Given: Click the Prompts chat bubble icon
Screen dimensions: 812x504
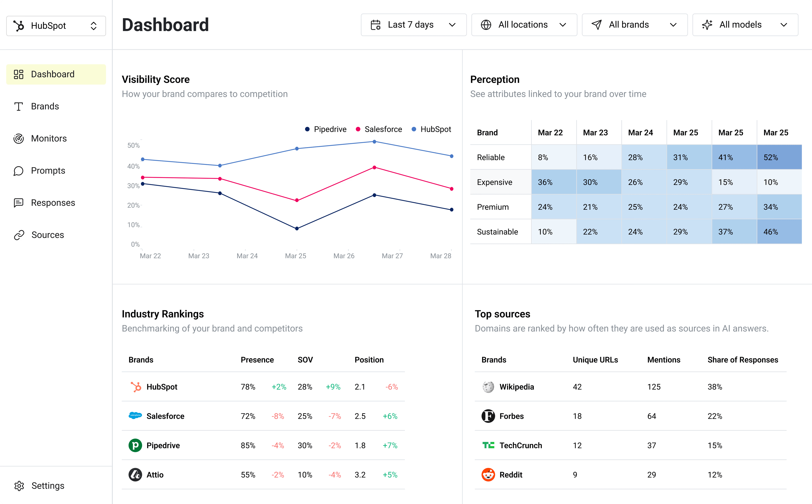Looking at the screenshot, I should point(19,171).
